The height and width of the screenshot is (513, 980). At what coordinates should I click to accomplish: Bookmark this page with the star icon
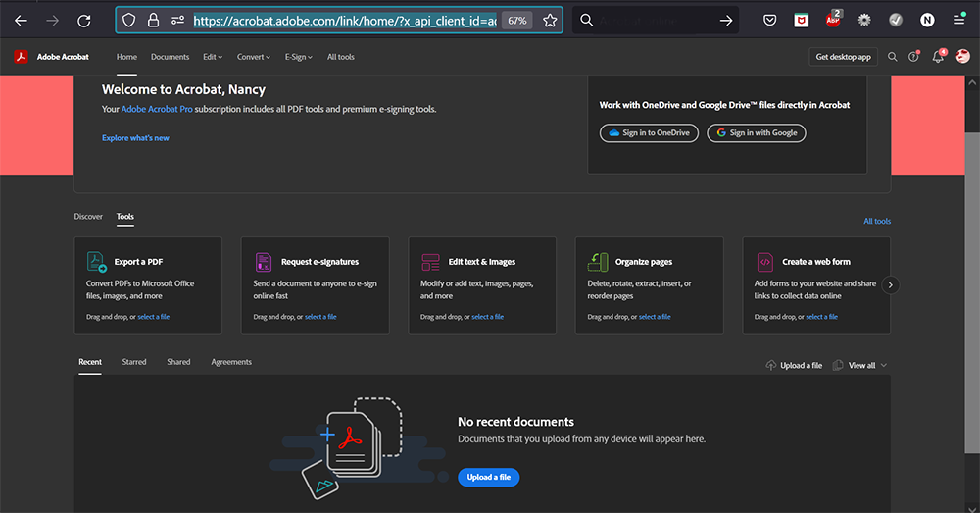click(550, 20)
